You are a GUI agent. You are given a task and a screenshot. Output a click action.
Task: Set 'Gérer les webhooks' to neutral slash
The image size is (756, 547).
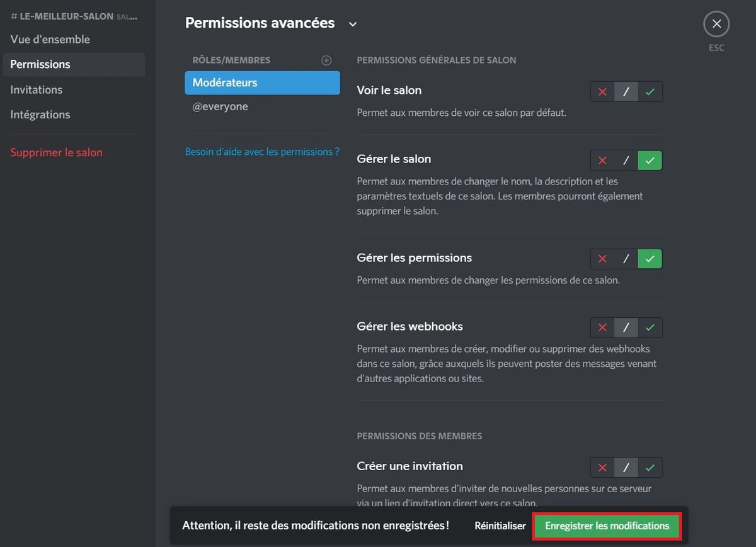click(x=626, y=327)
